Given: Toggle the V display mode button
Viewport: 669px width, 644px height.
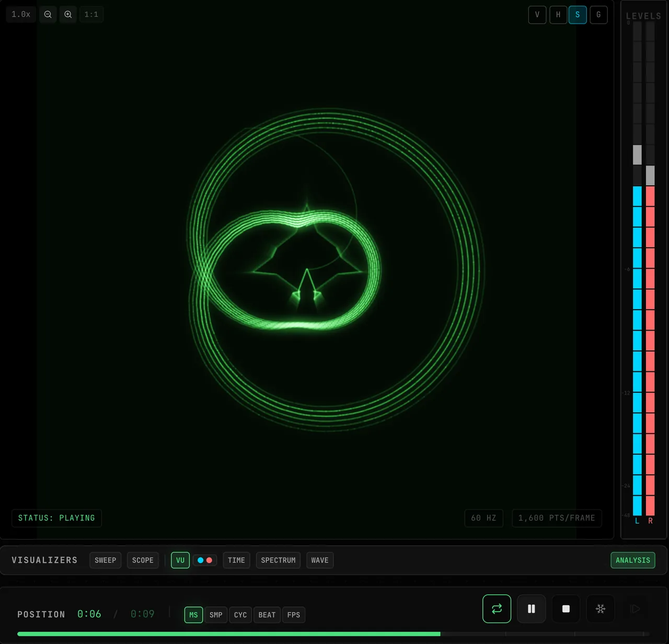Looking at the screenshot, I should (x=537, y=15).
